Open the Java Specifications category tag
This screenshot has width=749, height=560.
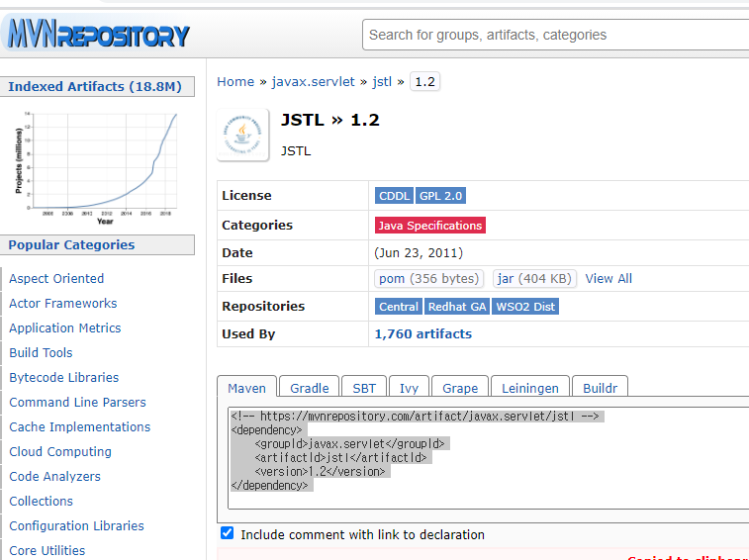coord(430,225)
